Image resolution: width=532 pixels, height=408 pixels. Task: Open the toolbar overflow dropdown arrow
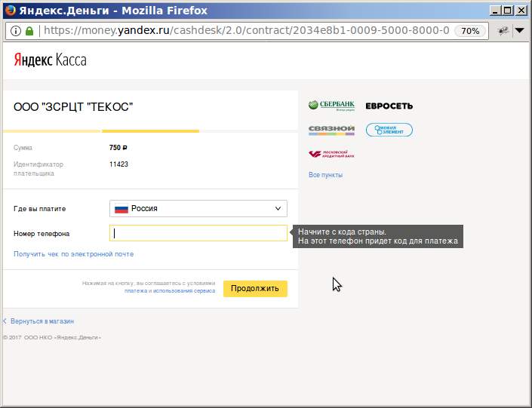(x=520, y=30)
